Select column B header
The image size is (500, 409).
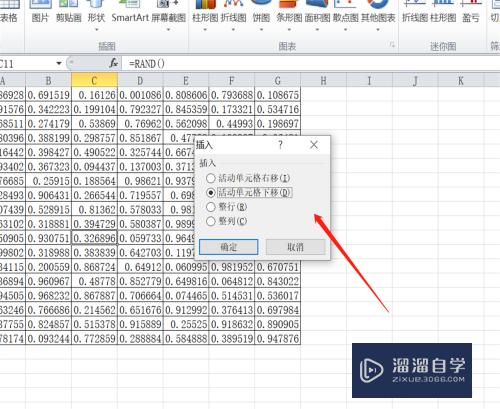click(x=48, y=81)
